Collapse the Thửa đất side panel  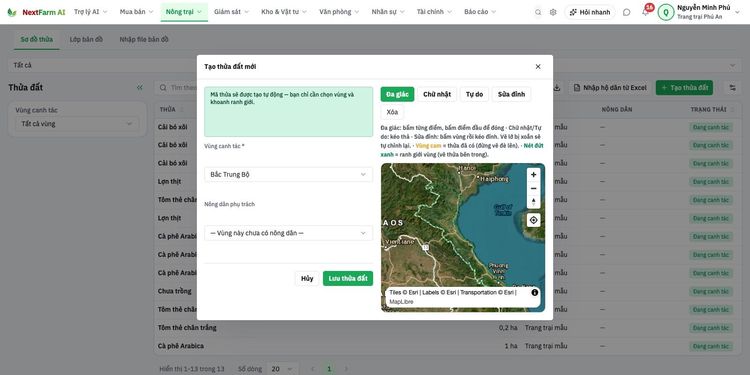(140, 88)
